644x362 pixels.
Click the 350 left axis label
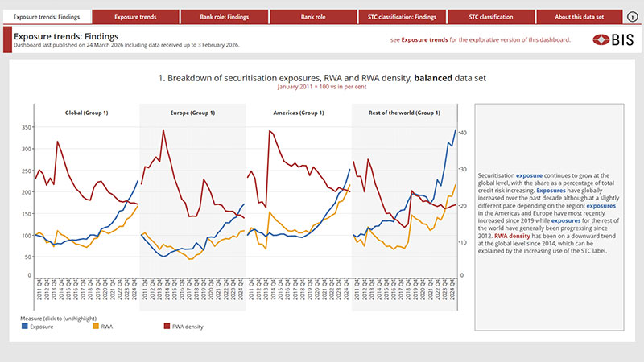point(27,128)
